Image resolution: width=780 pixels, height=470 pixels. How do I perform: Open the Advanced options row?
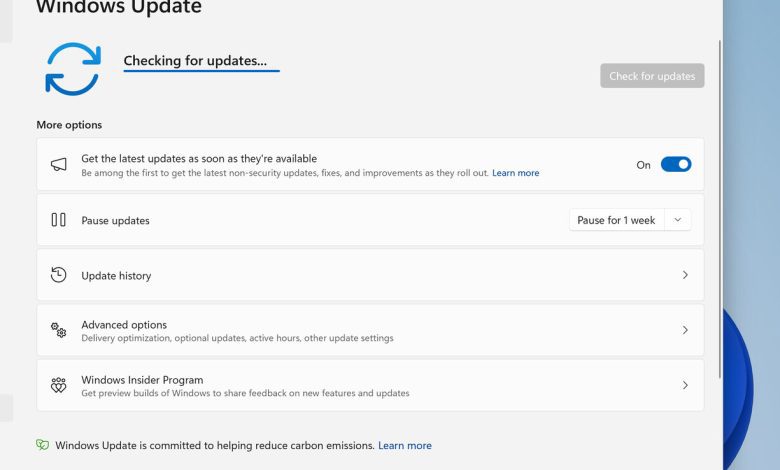point(370,330)
